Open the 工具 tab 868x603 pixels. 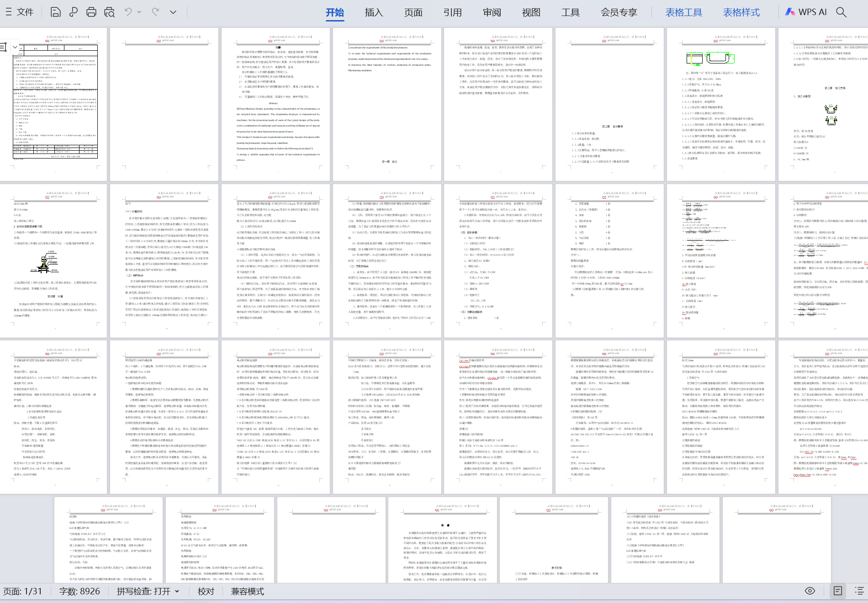pyautogui.click(x=571, y=13)
